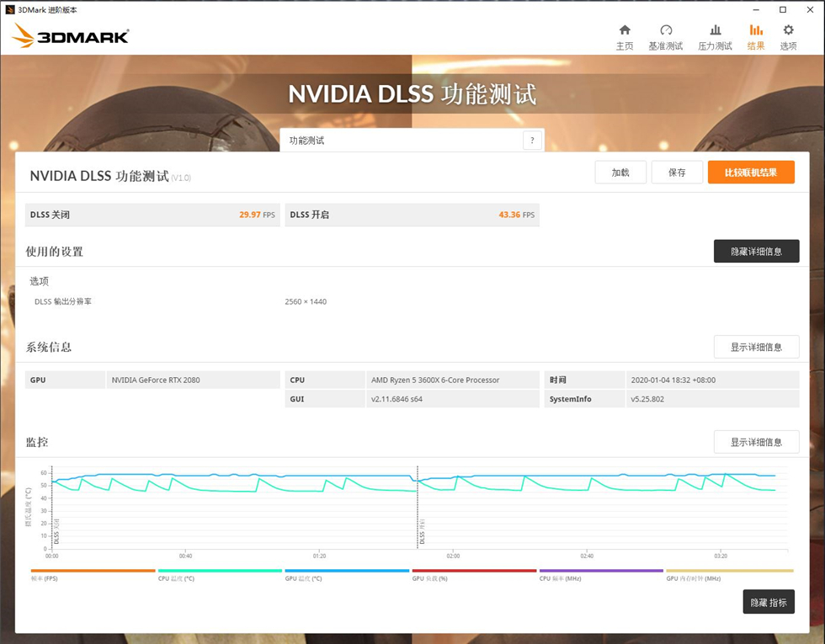Open the 主页 home icon
Image resolution: width=825 pixels, height=644 pixels.
(x=623, y=34)
